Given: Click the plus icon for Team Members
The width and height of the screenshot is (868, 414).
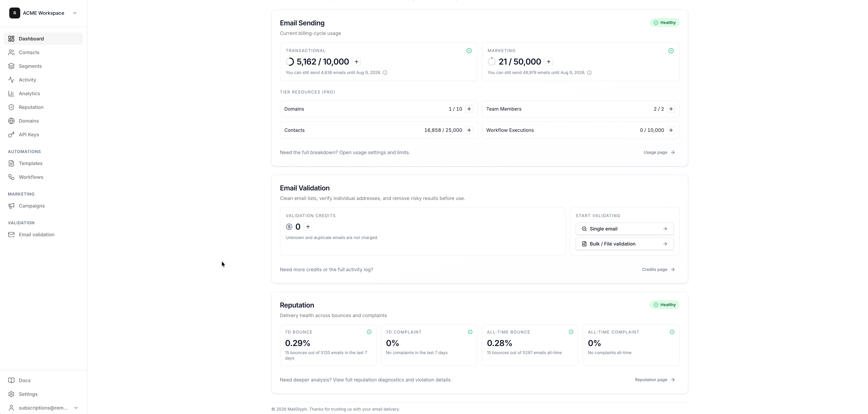Looking at the screenshot, I should (671, 109).
